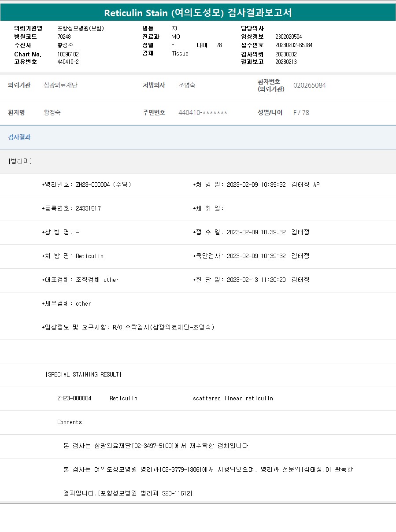Select the hospital code value 70248

tap(64, 37)
